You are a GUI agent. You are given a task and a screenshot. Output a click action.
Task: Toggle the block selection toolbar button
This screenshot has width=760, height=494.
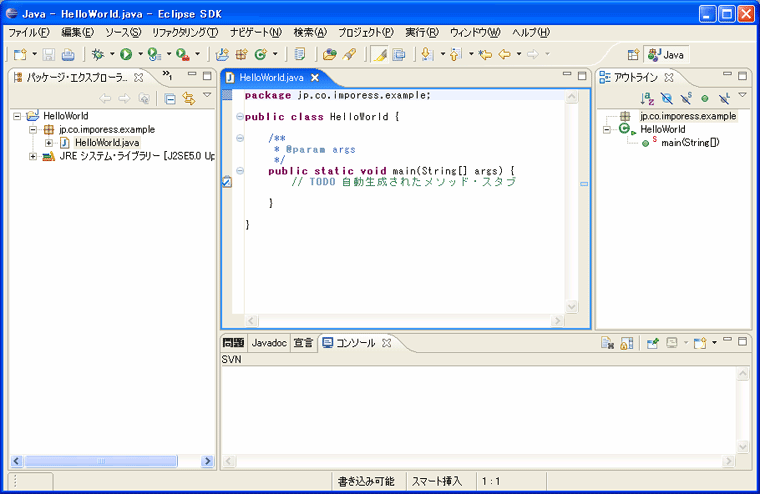pos(399,54)
